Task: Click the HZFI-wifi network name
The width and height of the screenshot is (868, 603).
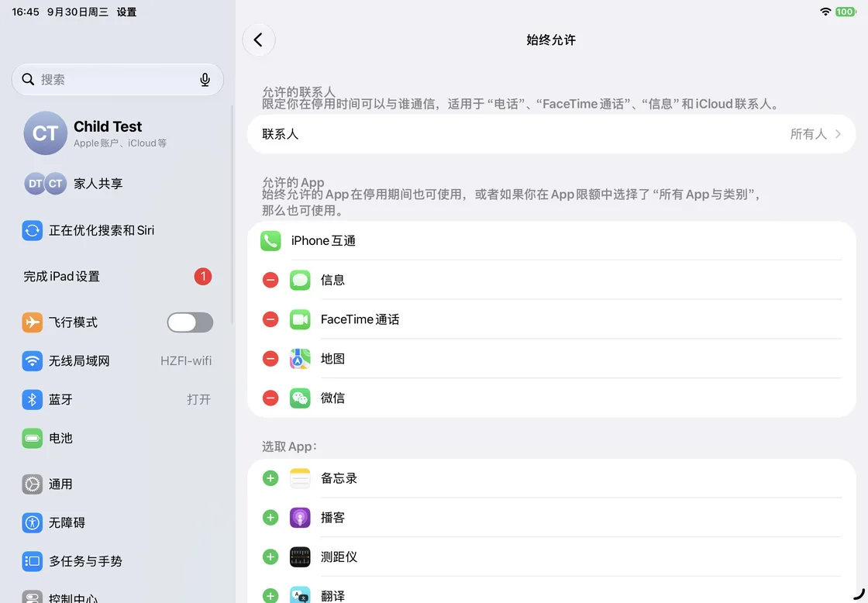Action: coord(186,361)
